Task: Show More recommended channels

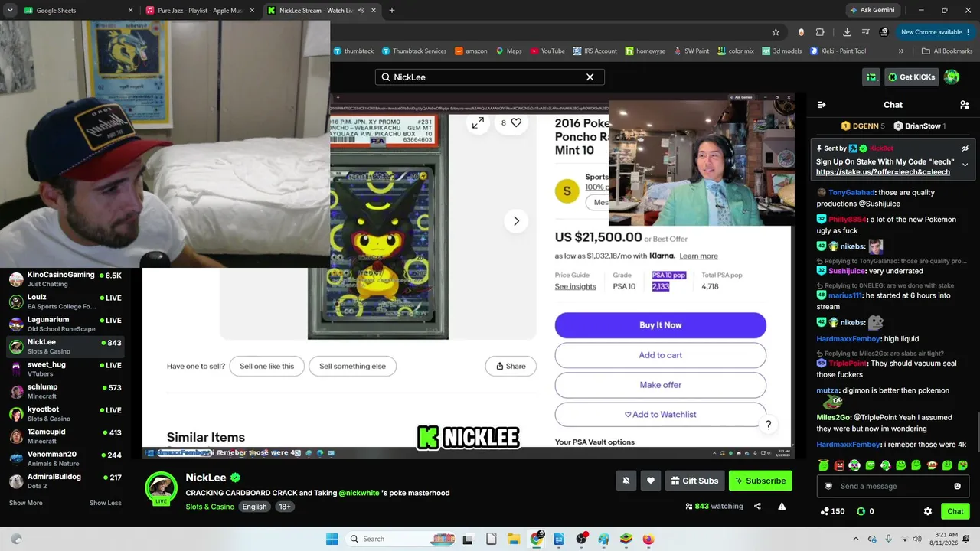Action: point(26,503)
